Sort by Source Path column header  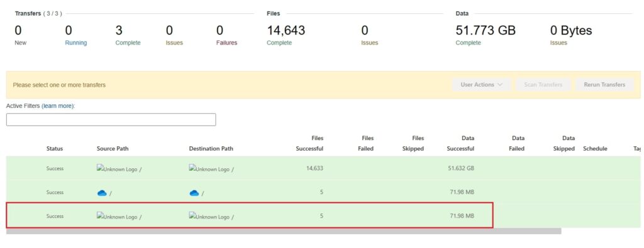(113, 149)
